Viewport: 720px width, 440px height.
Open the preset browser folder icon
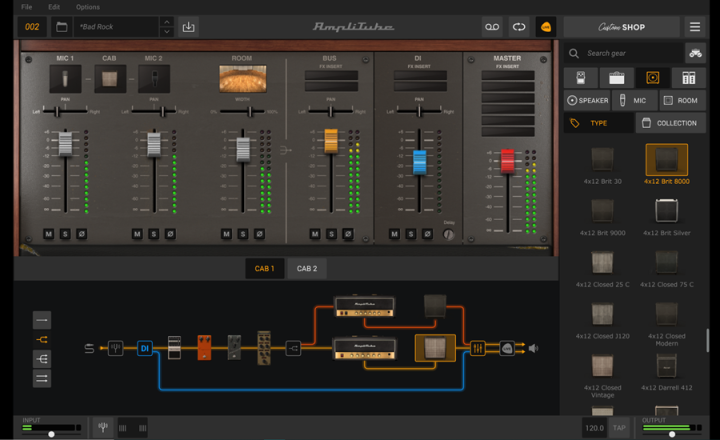62,27
